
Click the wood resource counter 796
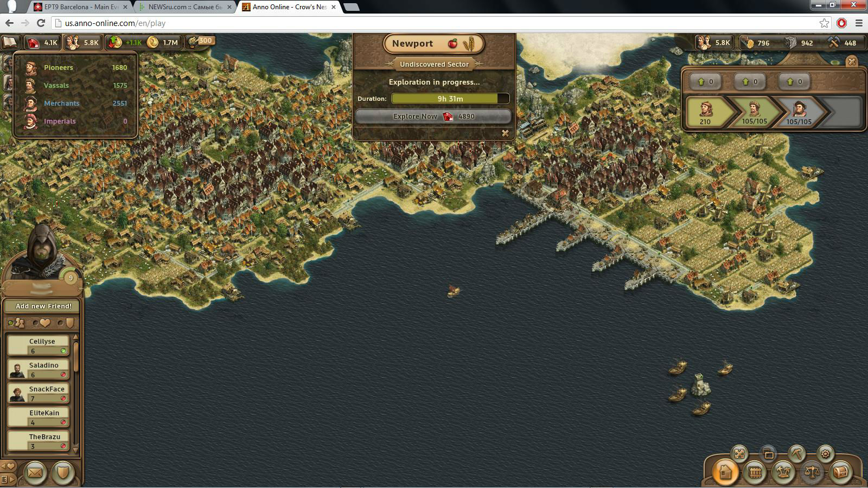tap(756, 43)
